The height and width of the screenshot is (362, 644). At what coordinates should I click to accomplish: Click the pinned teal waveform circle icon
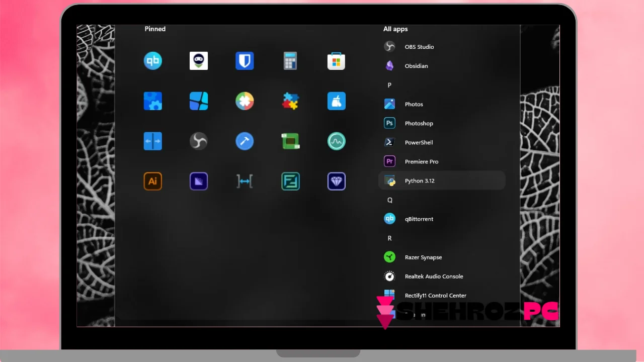[x=336, y=141]
